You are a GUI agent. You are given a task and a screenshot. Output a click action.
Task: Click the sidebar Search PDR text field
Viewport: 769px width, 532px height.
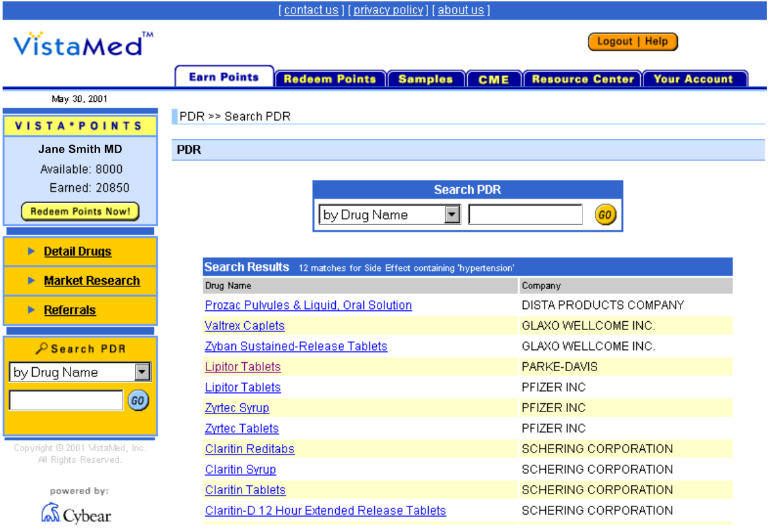(66, 401)
